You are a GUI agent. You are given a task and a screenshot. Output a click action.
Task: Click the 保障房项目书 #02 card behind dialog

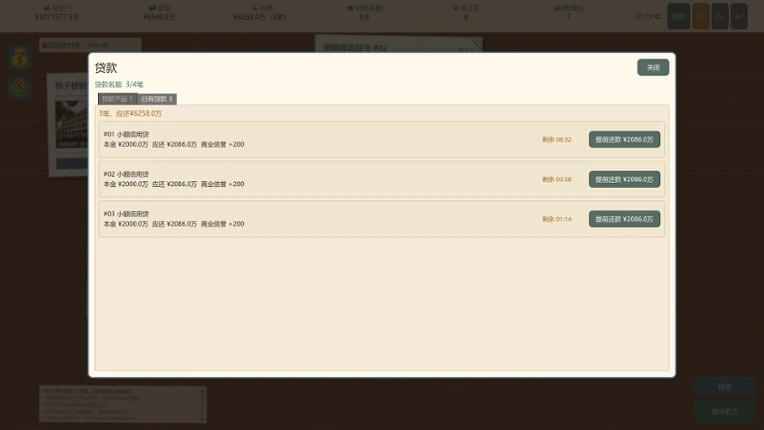(399, 44)
